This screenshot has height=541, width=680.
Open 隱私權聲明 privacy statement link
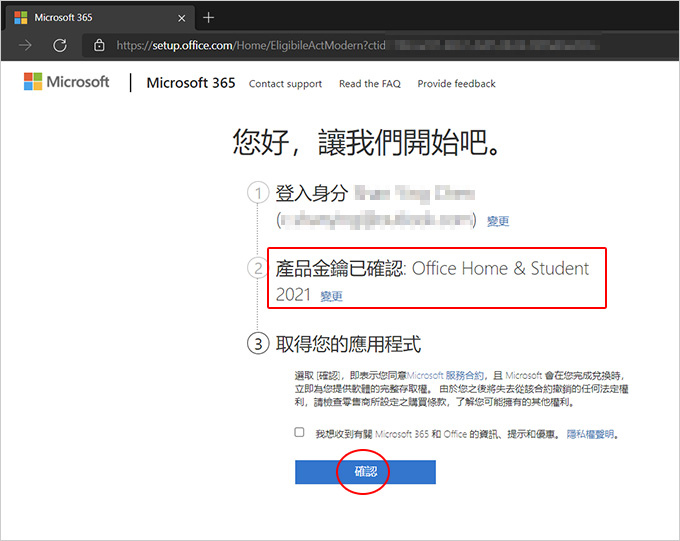pyautogui.click(x=590, y=434)
